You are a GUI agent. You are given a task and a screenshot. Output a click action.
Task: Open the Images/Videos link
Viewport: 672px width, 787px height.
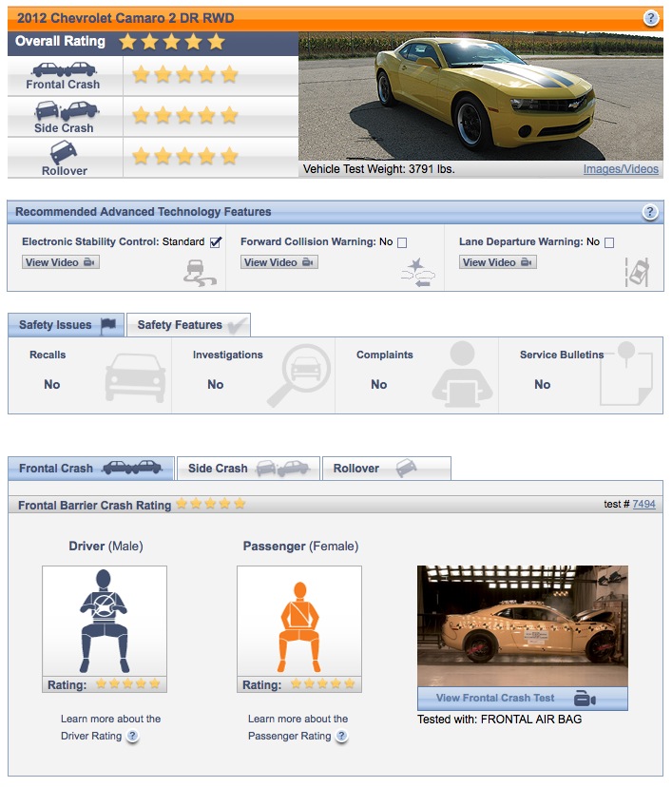[x=621, y=169]
